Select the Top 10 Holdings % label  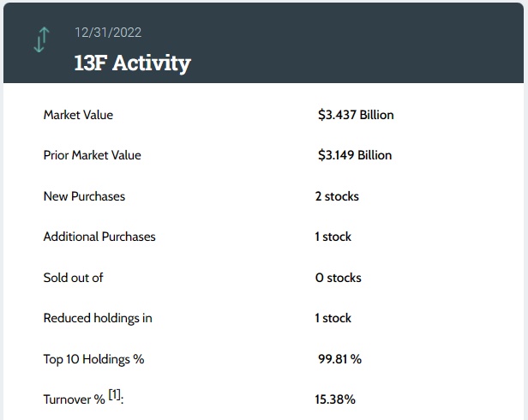click(93, 359)
